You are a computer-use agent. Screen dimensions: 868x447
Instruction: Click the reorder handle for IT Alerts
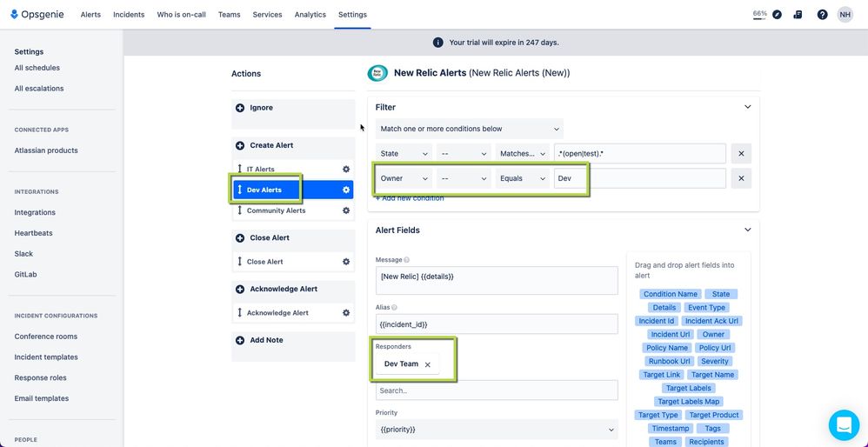(x=240, y=170)
